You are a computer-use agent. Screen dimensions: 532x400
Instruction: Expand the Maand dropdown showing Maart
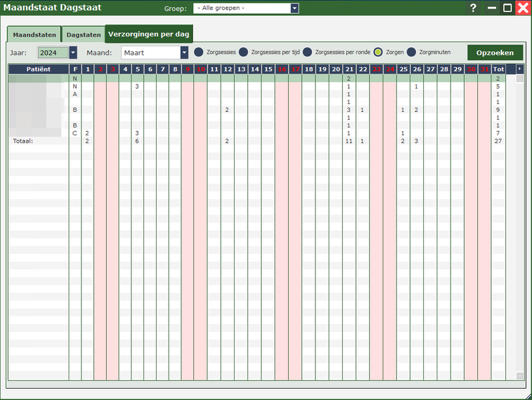[x=185, y=53]
